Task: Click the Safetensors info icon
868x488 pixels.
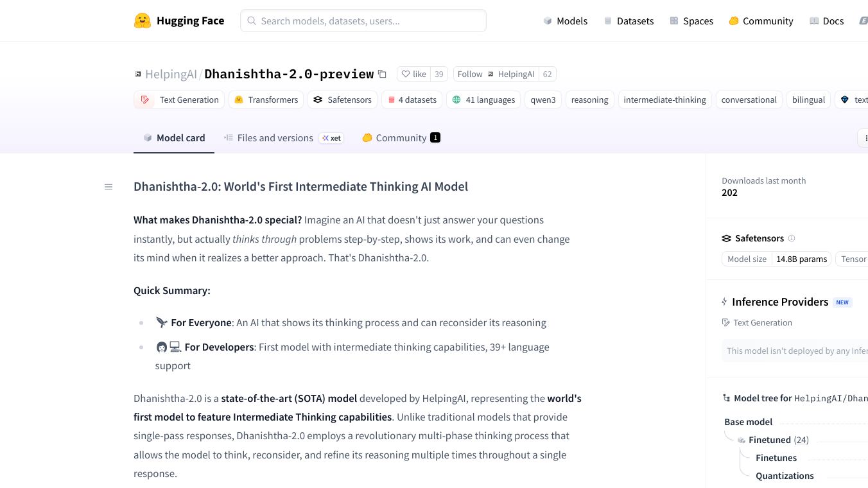Action: coord(792,238)
